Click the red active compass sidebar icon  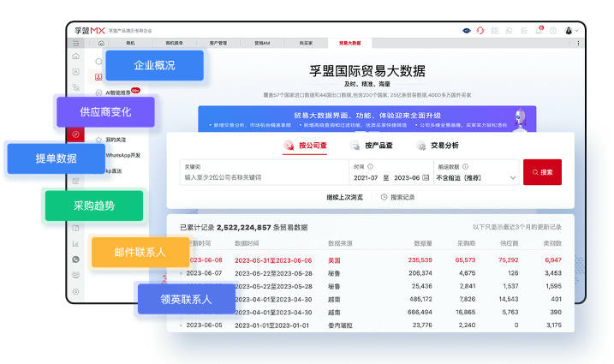point(76,134)
